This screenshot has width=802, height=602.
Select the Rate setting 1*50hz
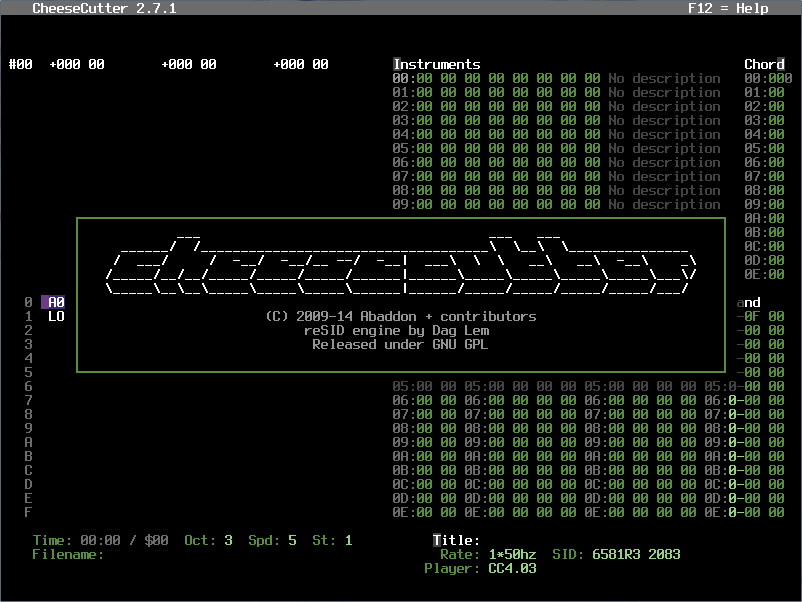click(x=512, y=554)
